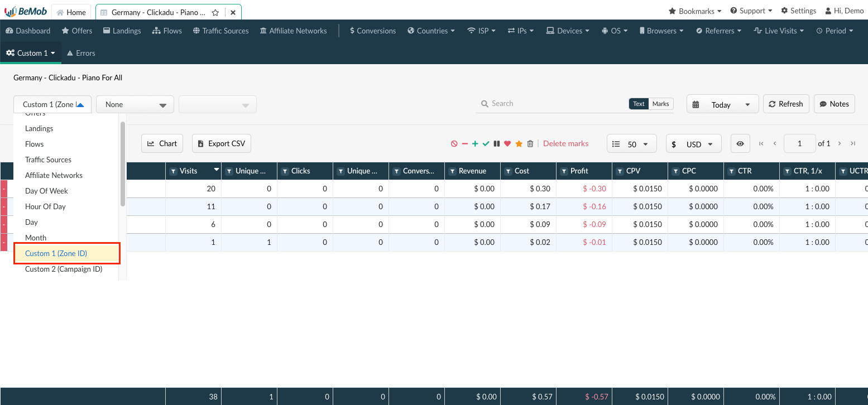This screenshot has height=405, width=868.
Task: Go to previous page arrow
Action: point(775,143)
